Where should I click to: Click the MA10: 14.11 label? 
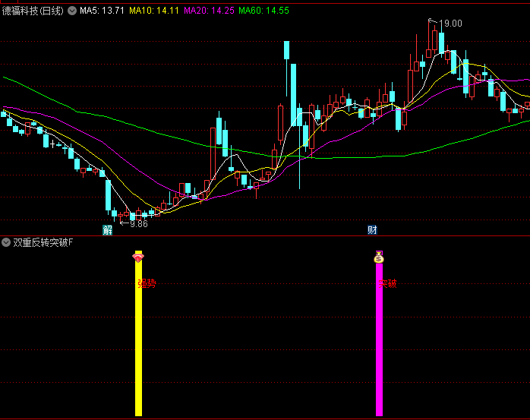point(154,11)
